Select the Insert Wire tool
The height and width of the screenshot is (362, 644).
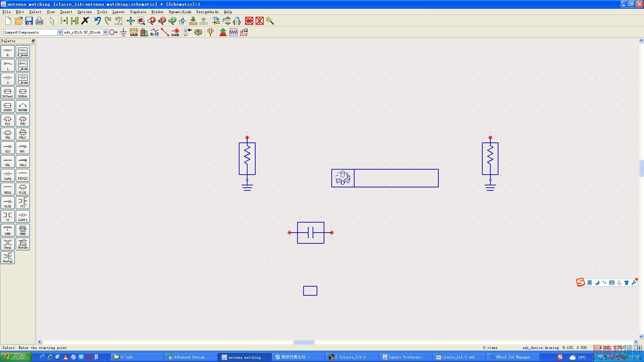(165, 32)
